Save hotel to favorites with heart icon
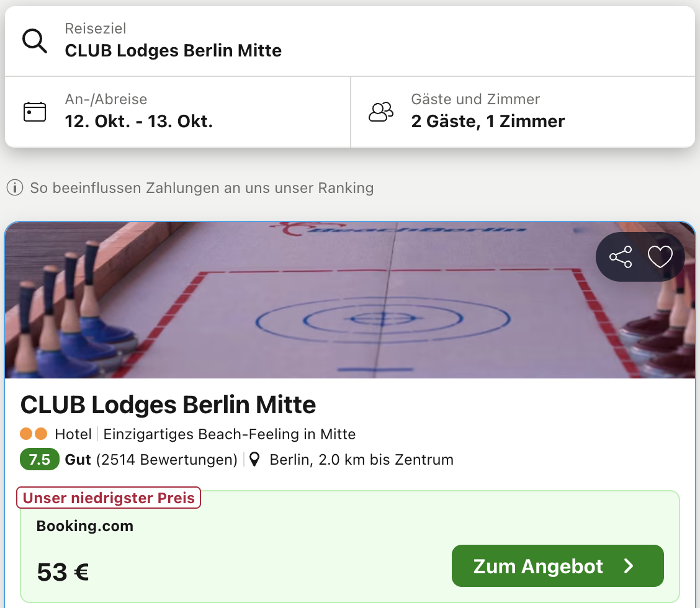This screenshot has height=608, width=700. pos(660,257)
